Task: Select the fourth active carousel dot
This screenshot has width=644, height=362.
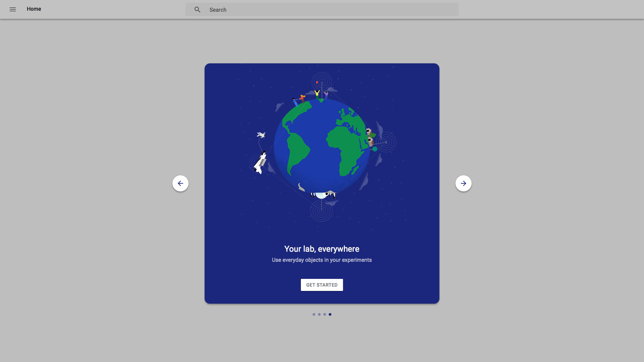Action: [330, 314]
